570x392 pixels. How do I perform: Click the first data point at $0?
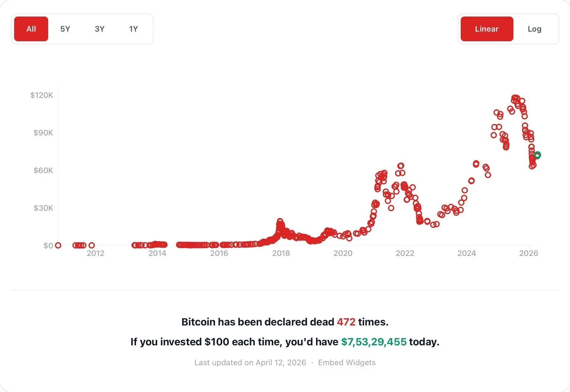[x=58, y=245]
